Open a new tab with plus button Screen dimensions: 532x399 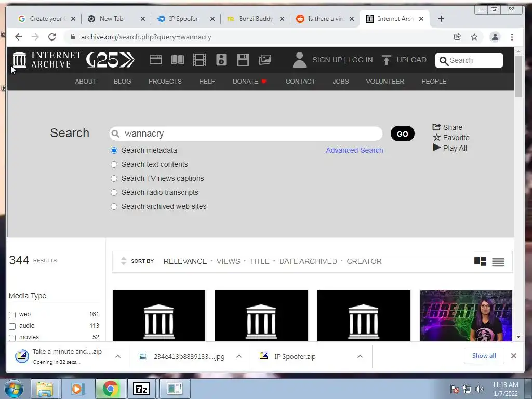[x=441, y=19]
